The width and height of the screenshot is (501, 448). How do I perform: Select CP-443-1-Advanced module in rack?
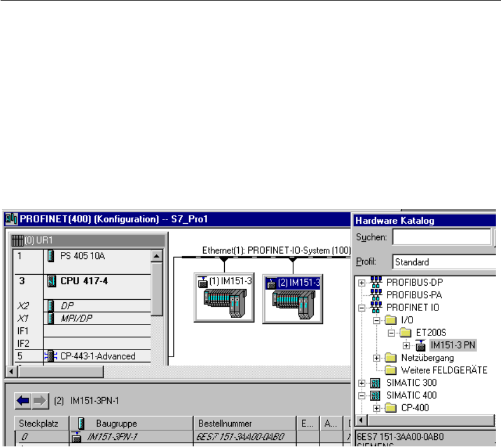click(97, 356)
